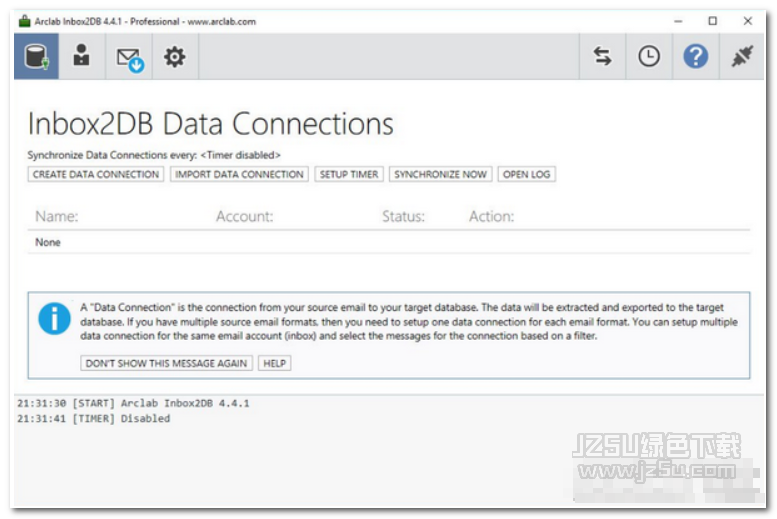This screenshot has width=777, height=519.
Task: Select the None row in connections list
Action: [x=388, y=242]
